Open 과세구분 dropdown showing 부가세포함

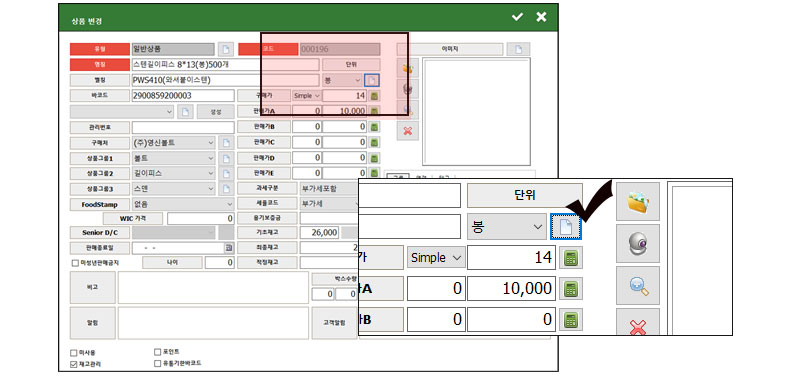pos(329,188)
